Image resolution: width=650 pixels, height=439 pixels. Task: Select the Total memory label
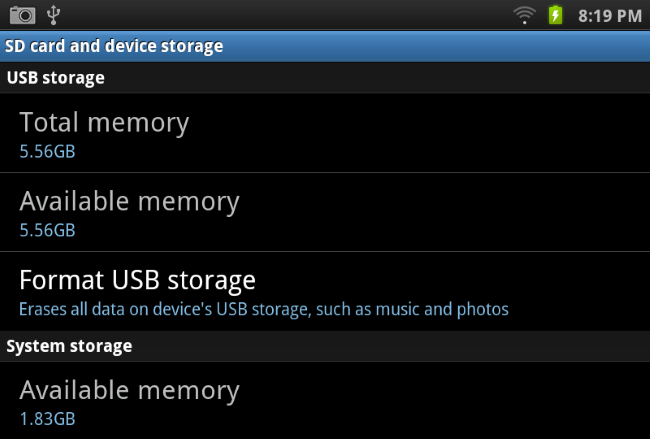click(104, 123)
